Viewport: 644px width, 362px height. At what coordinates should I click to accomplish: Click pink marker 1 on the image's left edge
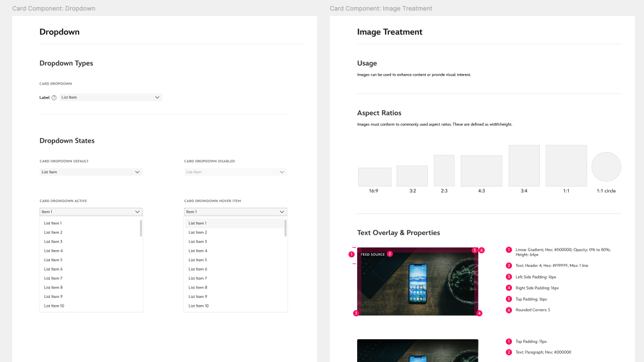pyautogui.click(x=352, y=255)
